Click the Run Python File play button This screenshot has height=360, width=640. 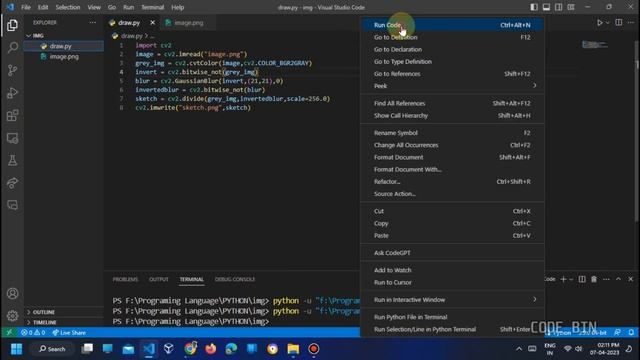(599, 23)
